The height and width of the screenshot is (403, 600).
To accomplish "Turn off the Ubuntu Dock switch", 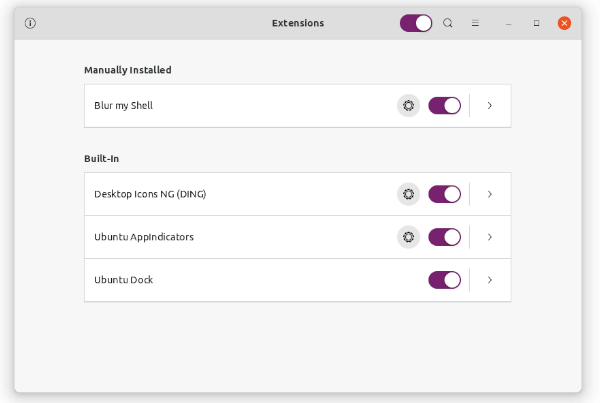I will pyautogui.click(x=444, y=280).
